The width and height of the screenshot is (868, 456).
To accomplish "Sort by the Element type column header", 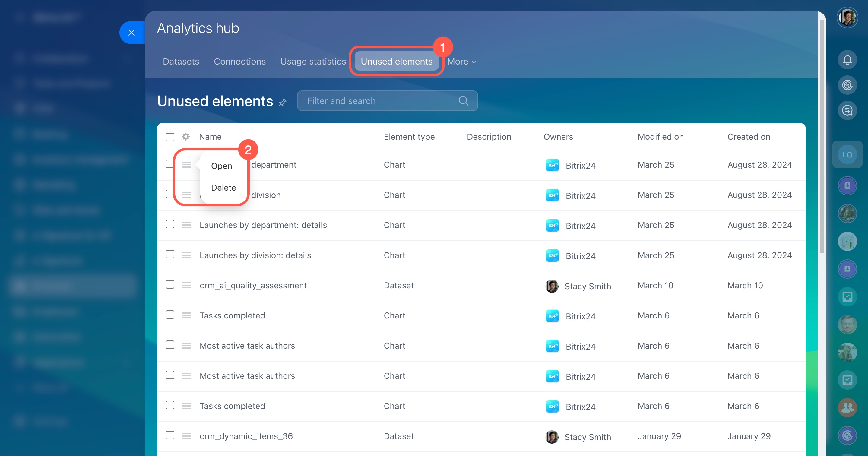I will tap(409, 137).
